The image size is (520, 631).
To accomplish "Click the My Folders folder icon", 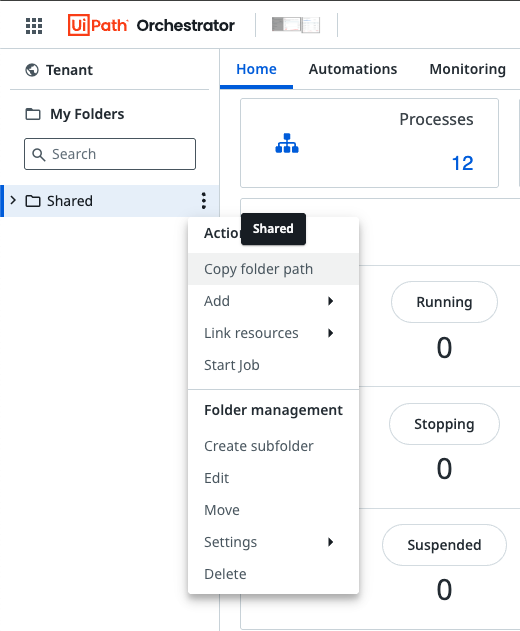I will click(33, 114).
